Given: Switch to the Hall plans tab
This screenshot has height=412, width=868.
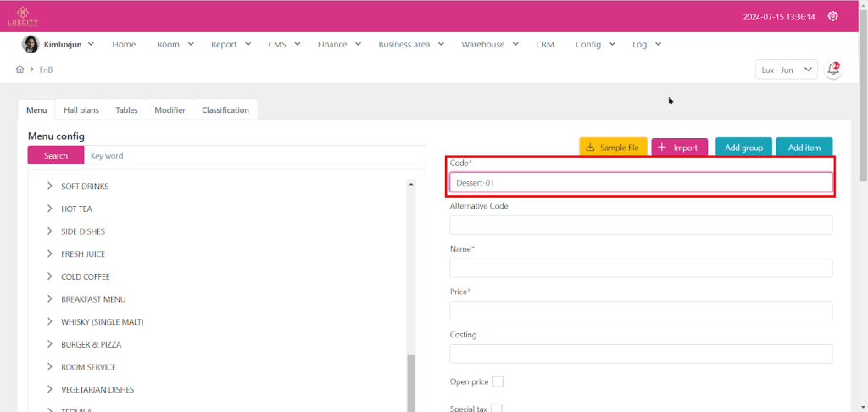Looking at the screenshot, I should coord(81,110).
